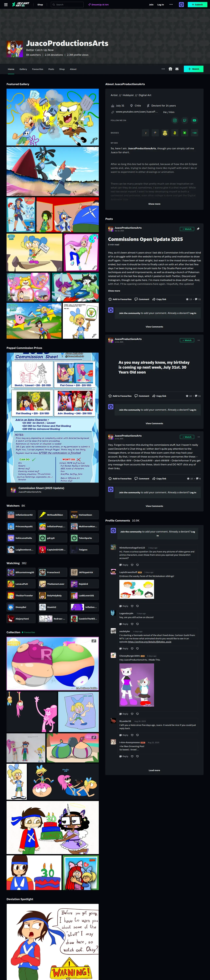Add Commissions Open post to Favourites
The width and height of the screenshot is (210, 980).
[x=120, y=299]
